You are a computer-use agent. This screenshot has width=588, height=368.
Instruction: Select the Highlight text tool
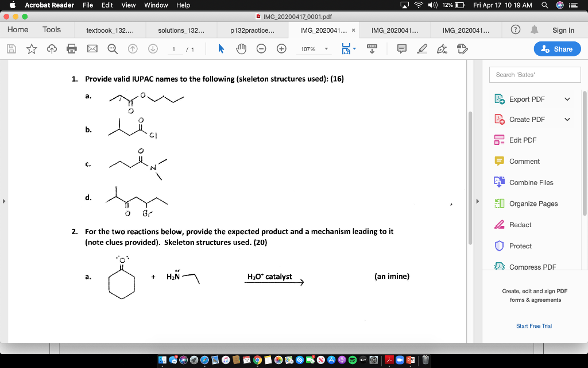(x=423, y=49)
